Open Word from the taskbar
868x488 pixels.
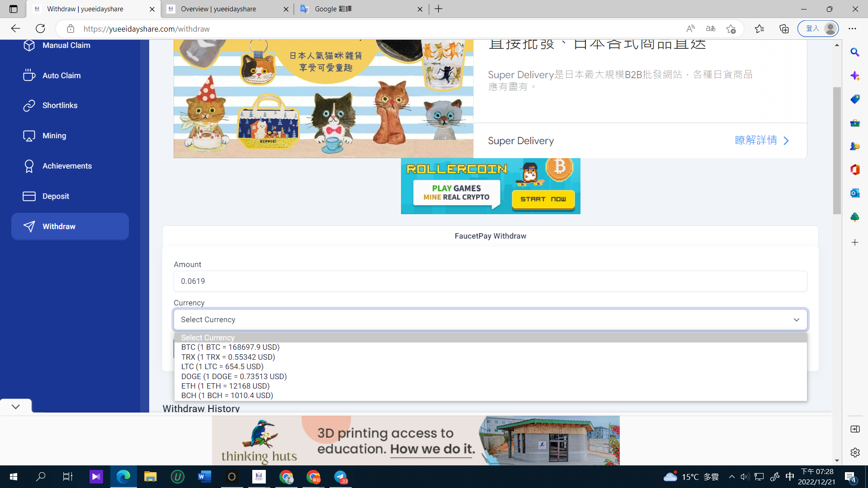204,477
